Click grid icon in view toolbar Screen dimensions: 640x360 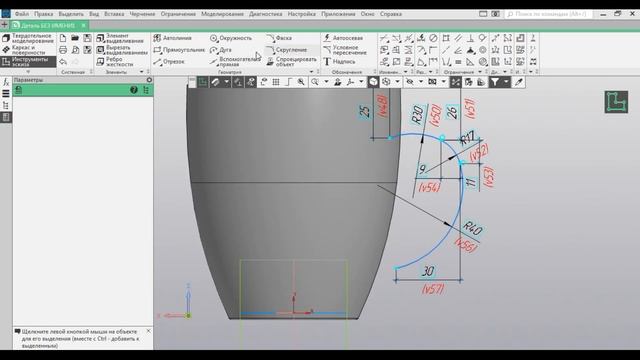pyautogui.click(x=276, y=82)
